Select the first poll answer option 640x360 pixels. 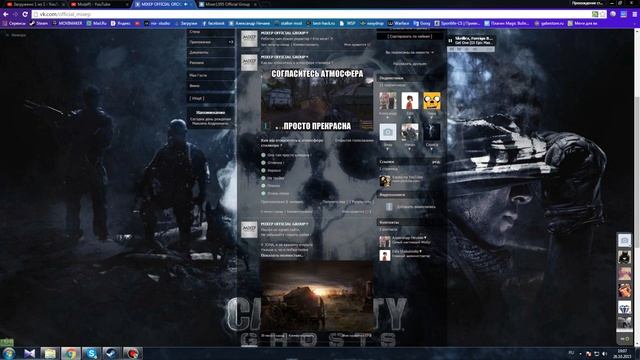click(263, 155)
